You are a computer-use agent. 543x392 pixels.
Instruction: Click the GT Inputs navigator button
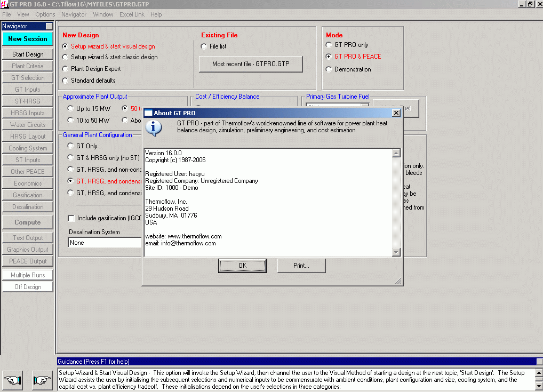coord(28,90)
